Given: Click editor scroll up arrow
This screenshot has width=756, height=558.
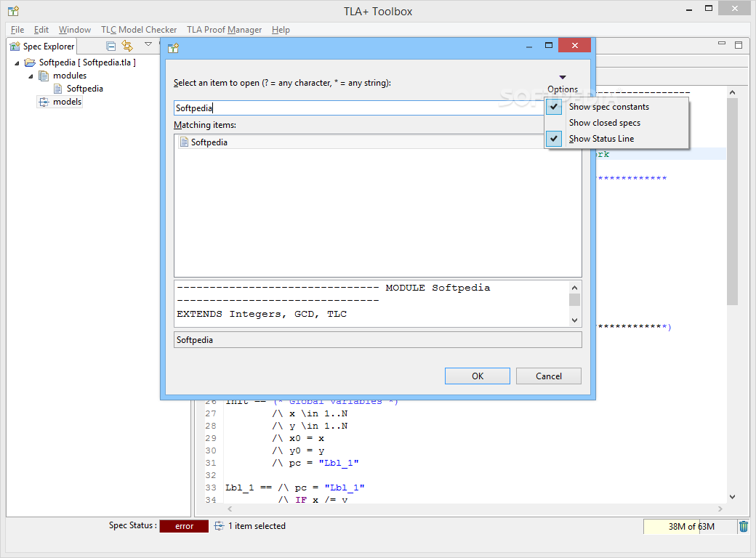Looking at the screenshot, I should tap(733, 92).
